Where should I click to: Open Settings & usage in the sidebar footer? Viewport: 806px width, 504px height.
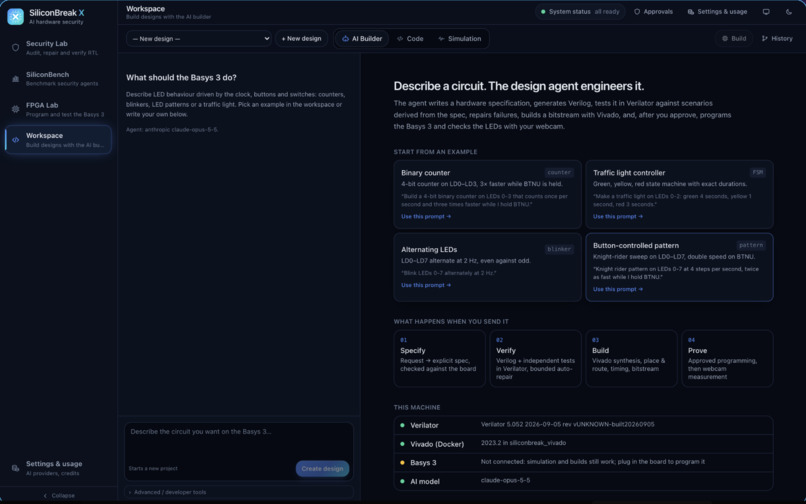click(58, 468)
